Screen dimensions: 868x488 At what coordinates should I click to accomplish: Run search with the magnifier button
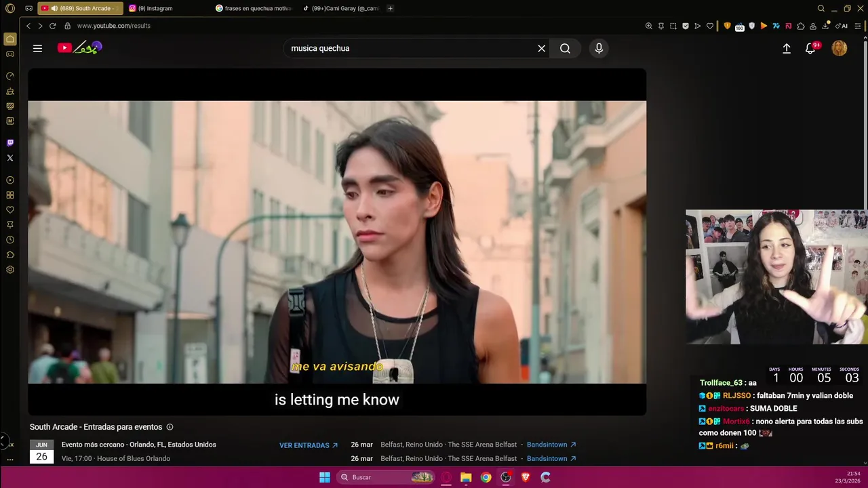click(565, 48)
